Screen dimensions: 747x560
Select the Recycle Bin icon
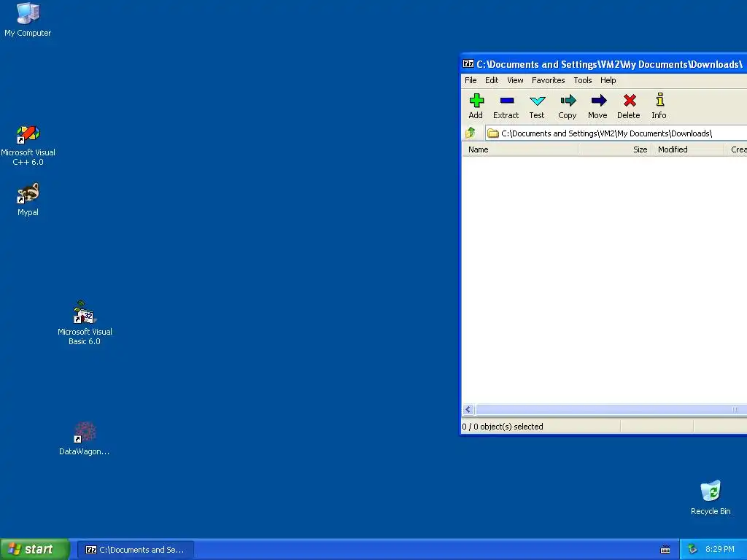(711, 497)
